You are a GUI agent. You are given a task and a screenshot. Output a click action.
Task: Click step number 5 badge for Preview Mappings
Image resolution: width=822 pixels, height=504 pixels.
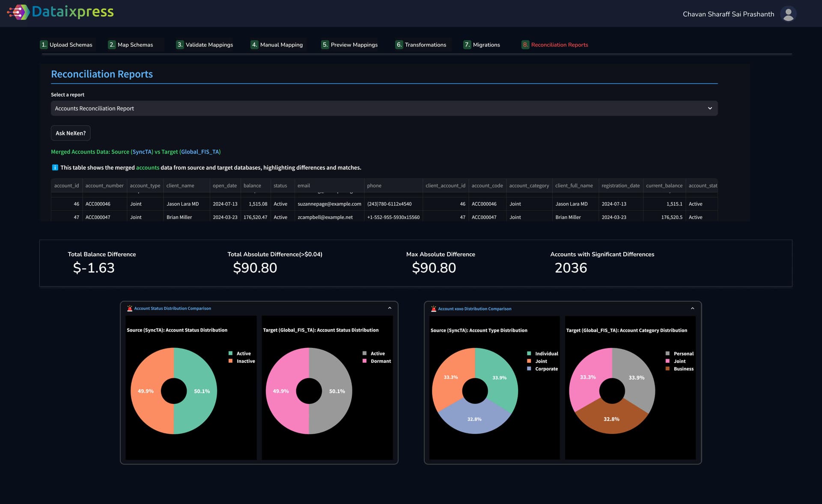[325, 44]
